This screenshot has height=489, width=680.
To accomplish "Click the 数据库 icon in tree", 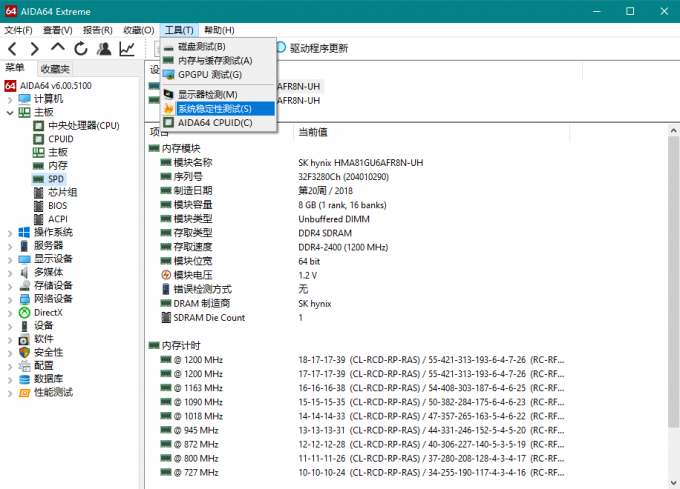I will pyautogui.click(x=24, y=379).
